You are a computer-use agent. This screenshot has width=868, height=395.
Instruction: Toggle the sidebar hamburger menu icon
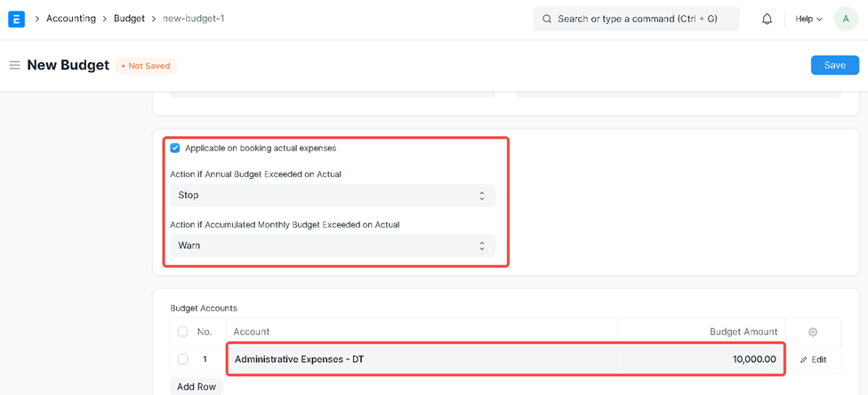click(x=14, y=66)
